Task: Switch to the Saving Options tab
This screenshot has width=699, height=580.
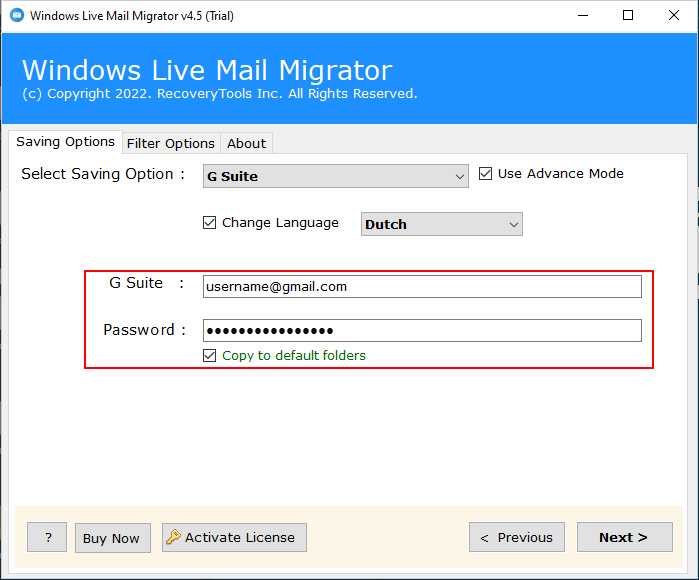Action: [66, 142]
